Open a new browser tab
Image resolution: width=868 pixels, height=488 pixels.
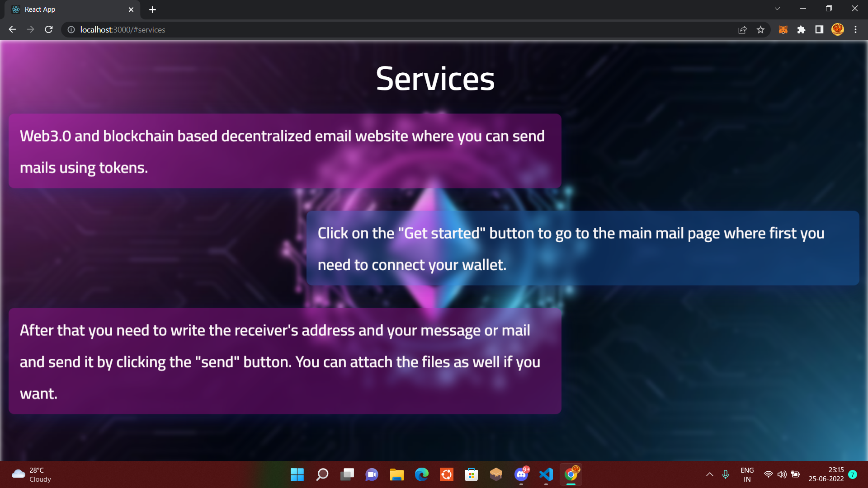(x=152, y=9)
